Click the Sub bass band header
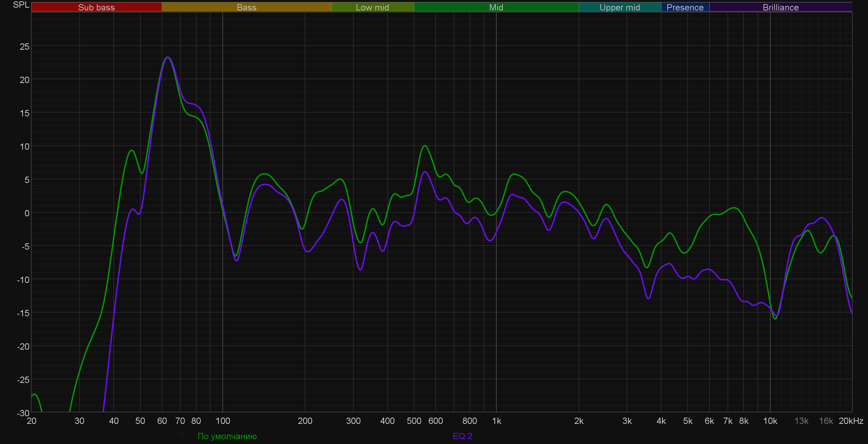Image resolution: width=868 pixels, height=444 pixels. (96, 7)
